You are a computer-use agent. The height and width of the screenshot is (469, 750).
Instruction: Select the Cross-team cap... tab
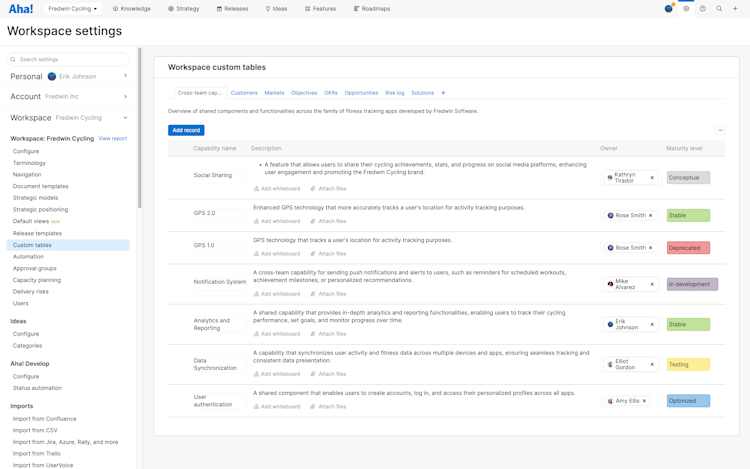[199, 93]
